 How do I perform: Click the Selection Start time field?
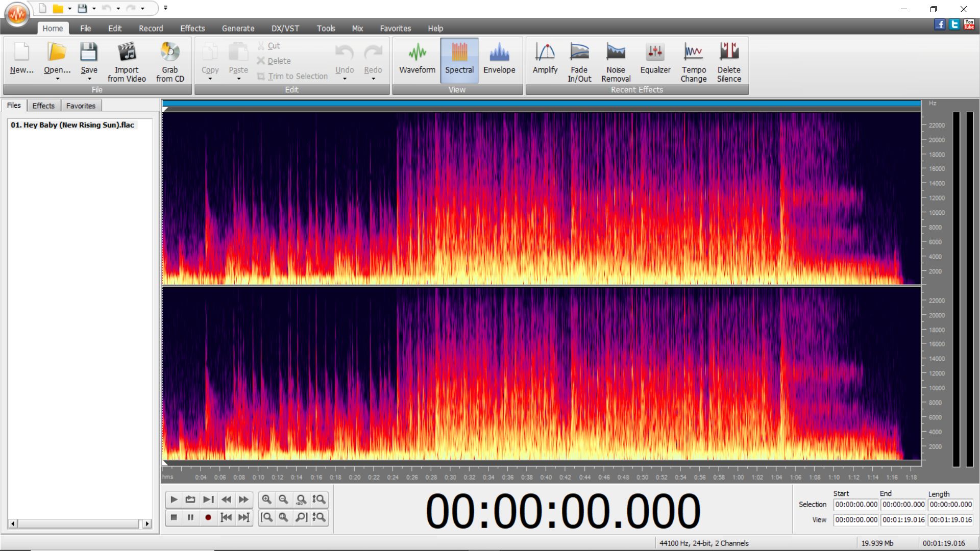click(856, 505)
